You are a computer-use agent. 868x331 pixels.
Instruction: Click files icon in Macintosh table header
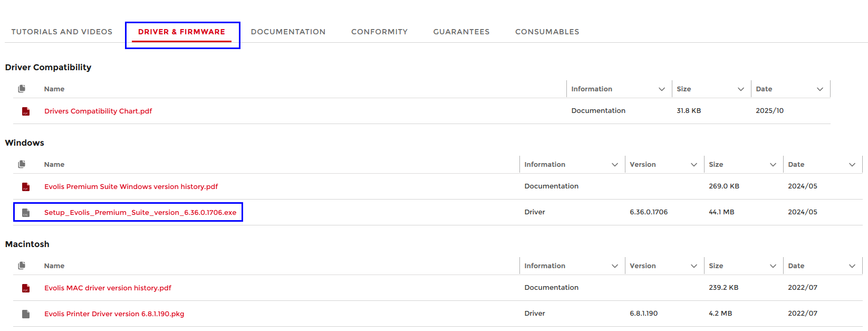coord(22,266)
